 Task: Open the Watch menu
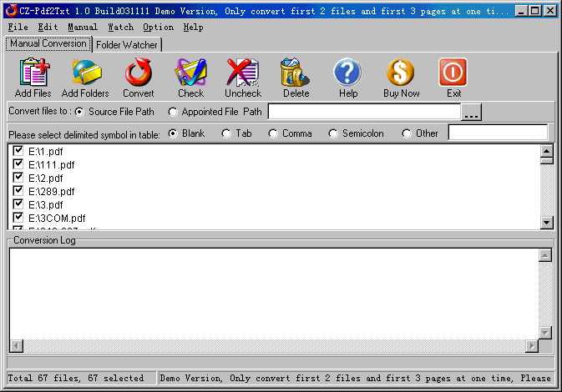pos(121,28)
